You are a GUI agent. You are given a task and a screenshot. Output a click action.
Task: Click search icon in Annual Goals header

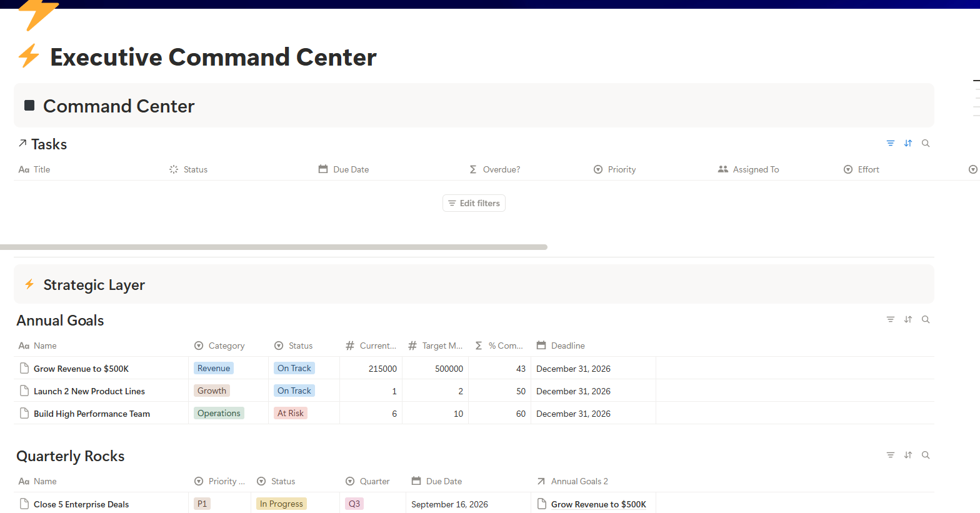point(926,319)
